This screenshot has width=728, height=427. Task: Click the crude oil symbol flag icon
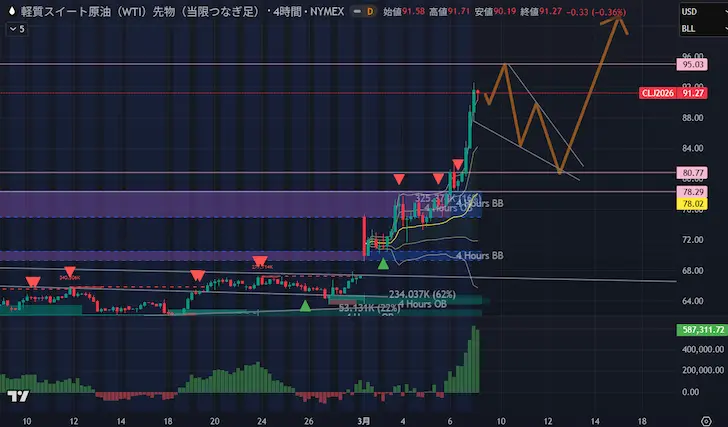tap(12, 11)
